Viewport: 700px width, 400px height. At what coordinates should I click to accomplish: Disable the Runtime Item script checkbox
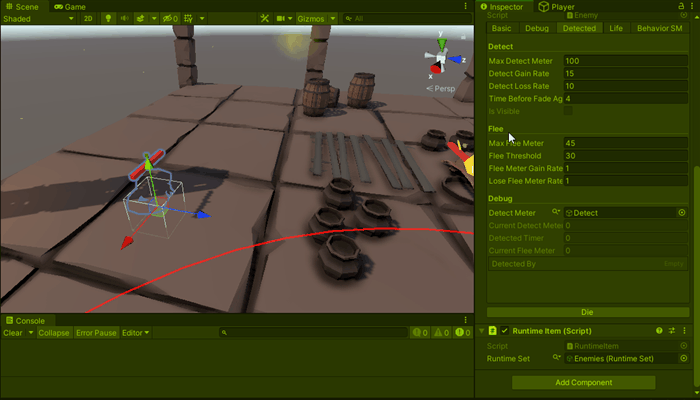pos(505,330)
